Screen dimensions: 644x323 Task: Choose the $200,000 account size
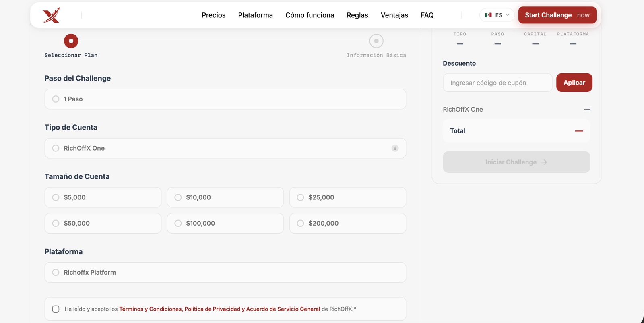(x=348, y=223)
